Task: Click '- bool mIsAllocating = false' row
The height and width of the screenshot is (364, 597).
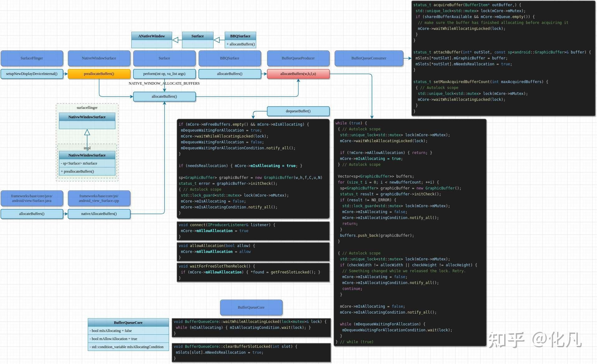Action: pos(128,331)
